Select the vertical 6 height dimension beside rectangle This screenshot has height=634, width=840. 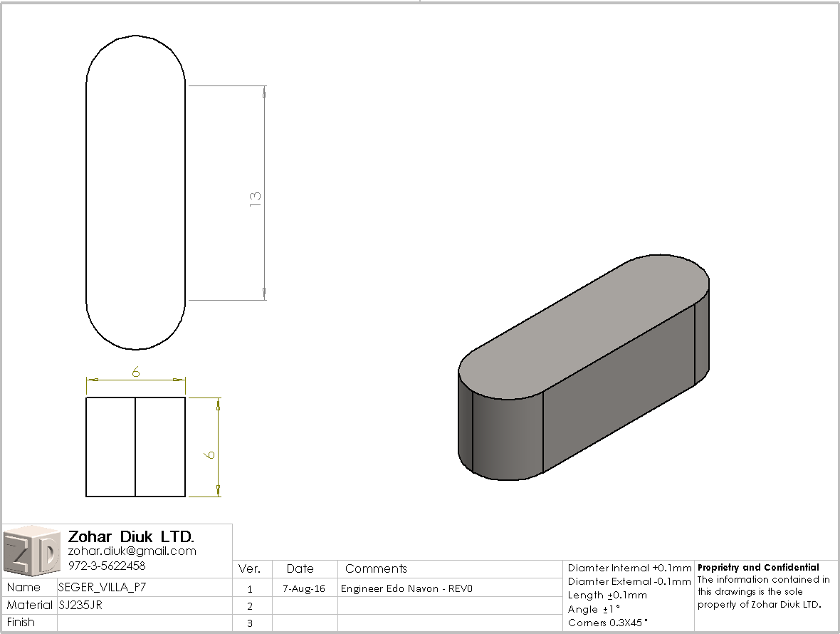point(210,454)
